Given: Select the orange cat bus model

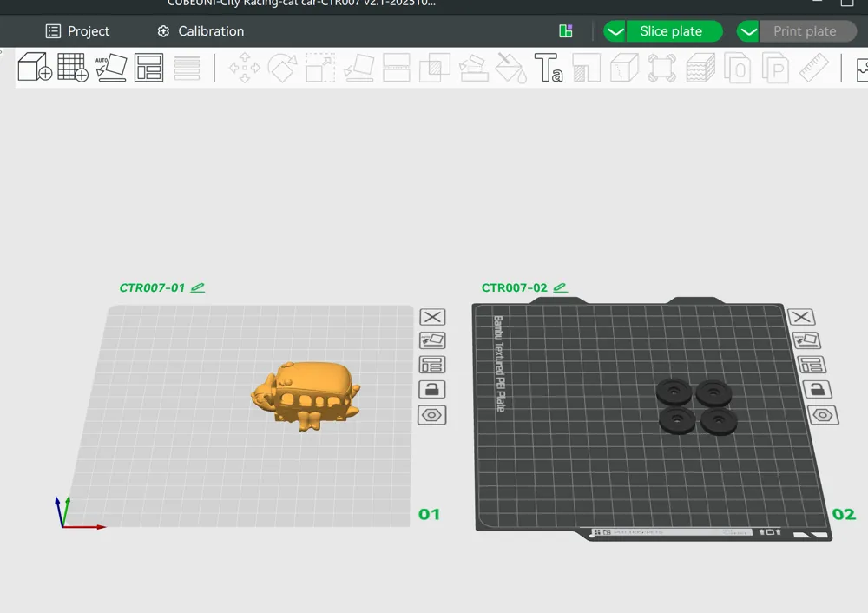Looking at the screenshot, I should click(x=306, y=395).
